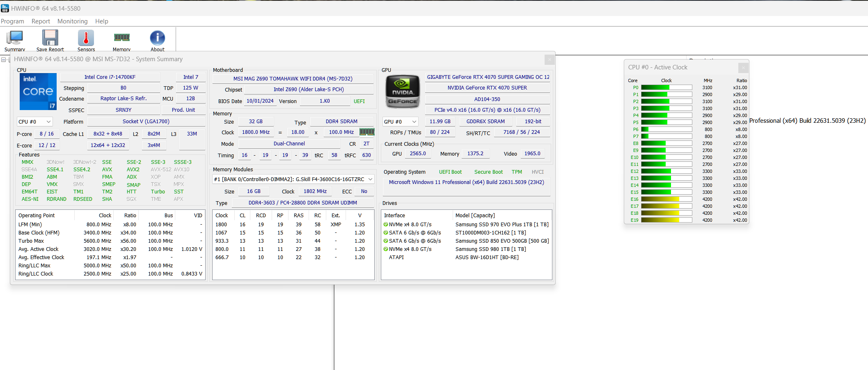This screenshot has width=868, height=370.
Task: Click the E19 core label in Active Clock
Action: click(634, 220)
